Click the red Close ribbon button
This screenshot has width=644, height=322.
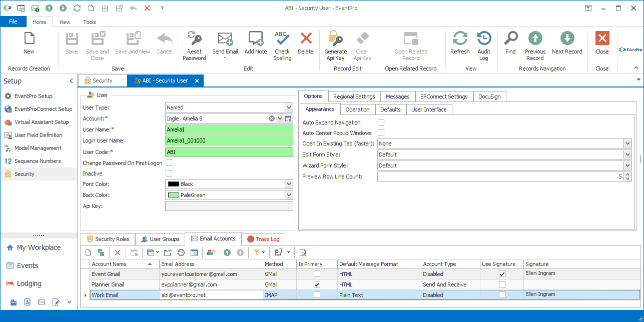click(602, 43)
